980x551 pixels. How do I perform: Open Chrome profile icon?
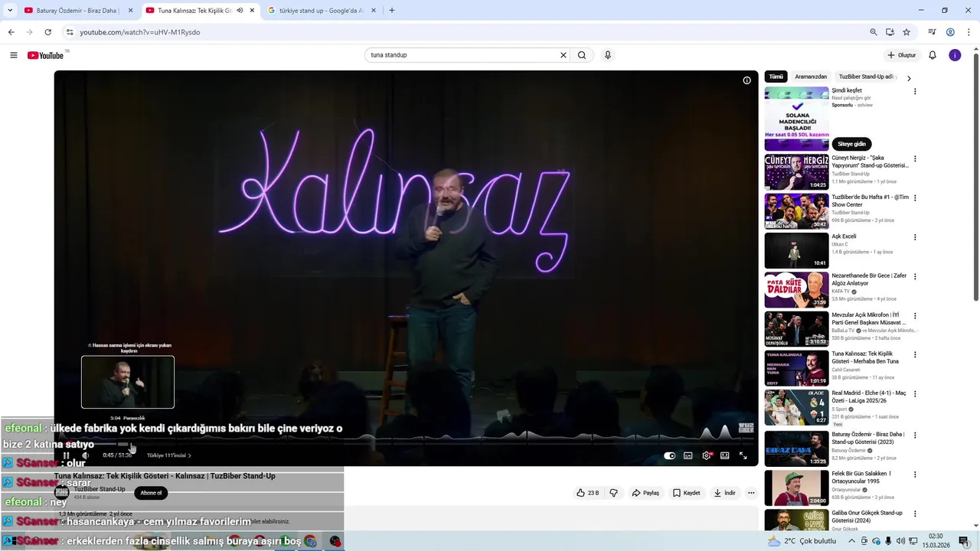click(x=950, y=32)
